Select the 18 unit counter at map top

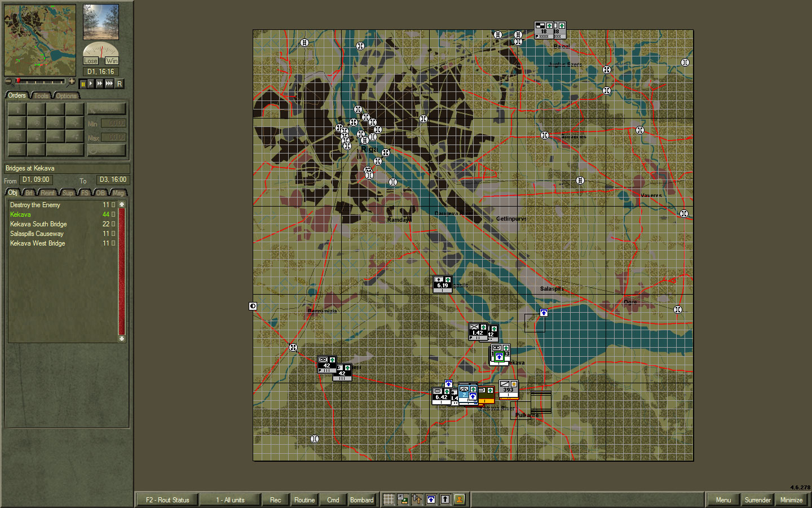tap(544, 30)
